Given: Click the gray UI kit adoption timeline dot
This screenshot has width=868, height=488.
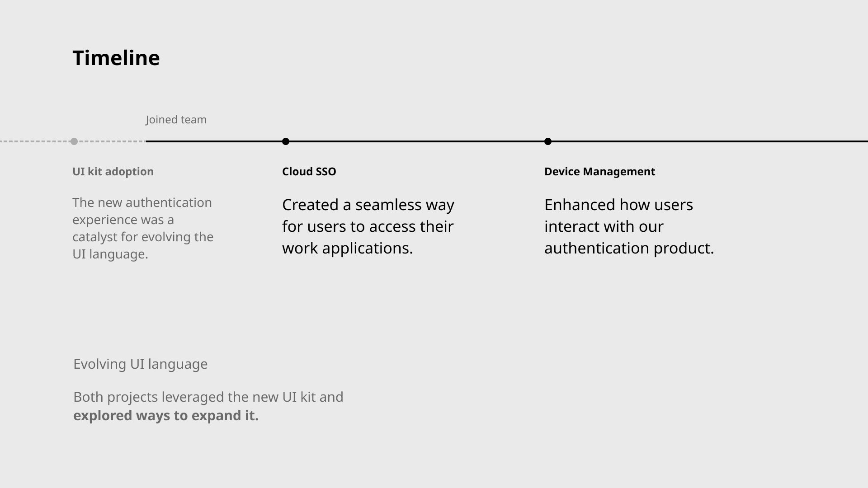Looking at the screenshot, I should coord(74,141).
